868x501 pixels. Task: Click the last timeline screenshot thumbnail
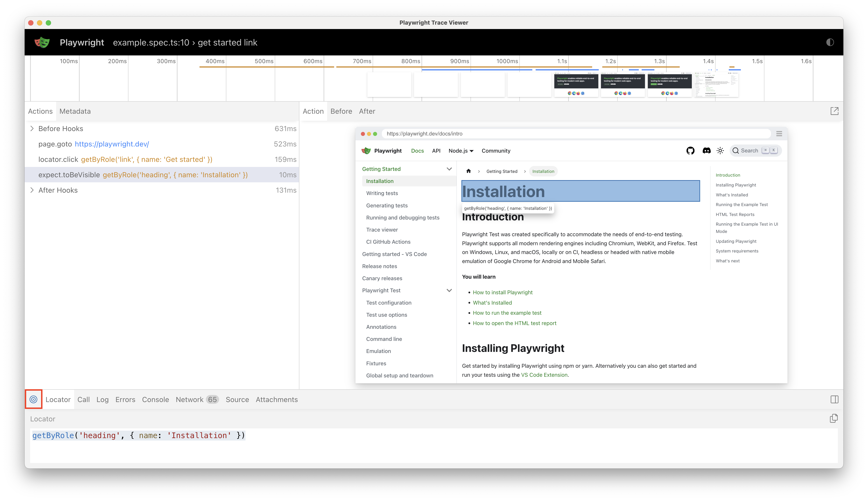click(x=716, y=85)
